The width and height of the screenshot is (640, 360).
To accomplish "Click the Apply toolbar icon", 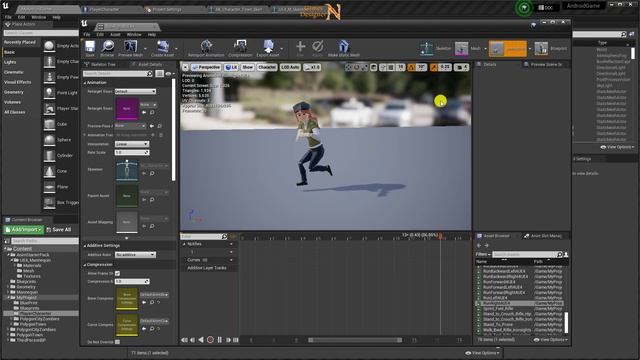I will 318,48.
